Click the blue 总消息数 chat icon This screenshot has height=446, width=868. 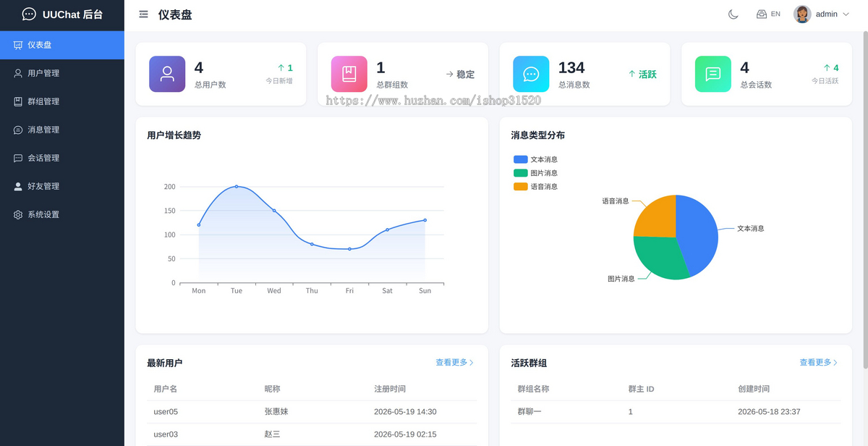click(x=531, y=74)
